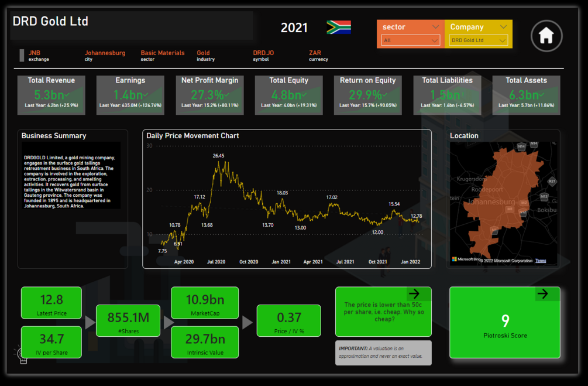Click the 'Daily Price Movement Chart' title

(192, 135)
